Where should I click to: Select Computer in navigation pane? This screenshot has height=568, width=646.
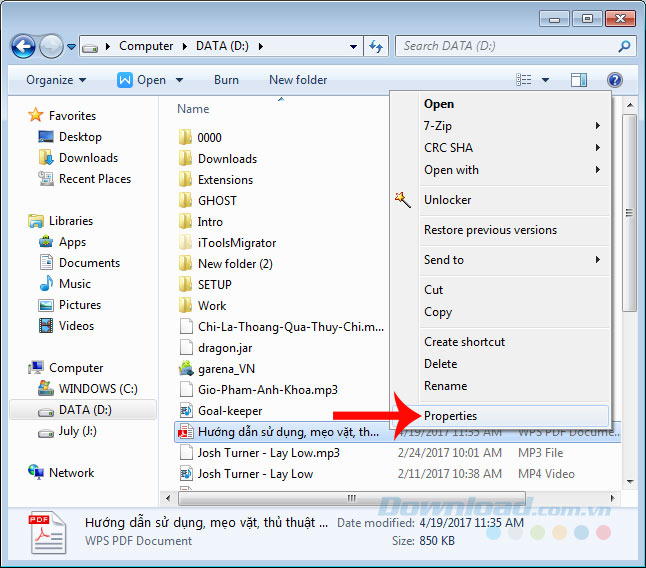coord(76,368)
